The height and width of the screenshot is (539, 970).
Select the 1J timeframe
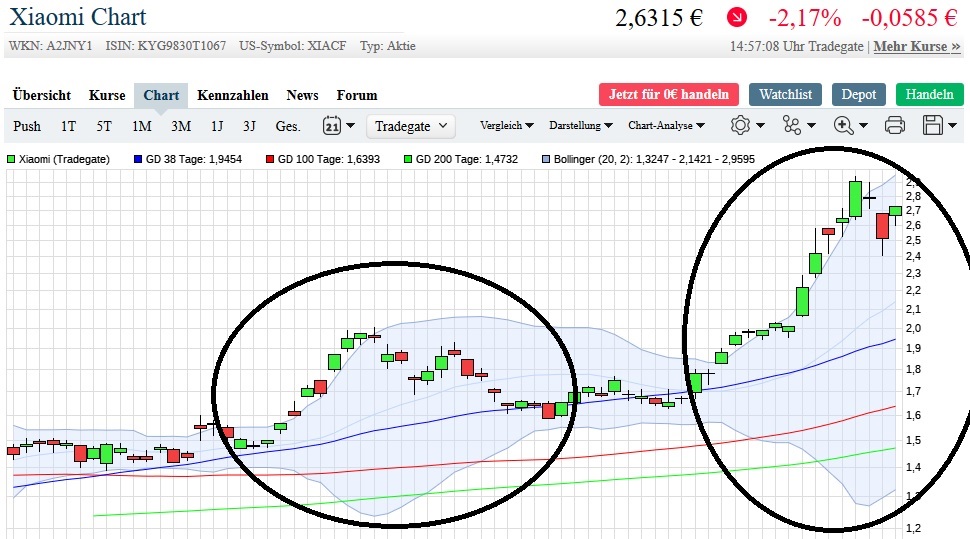click(x=217, y=126)
